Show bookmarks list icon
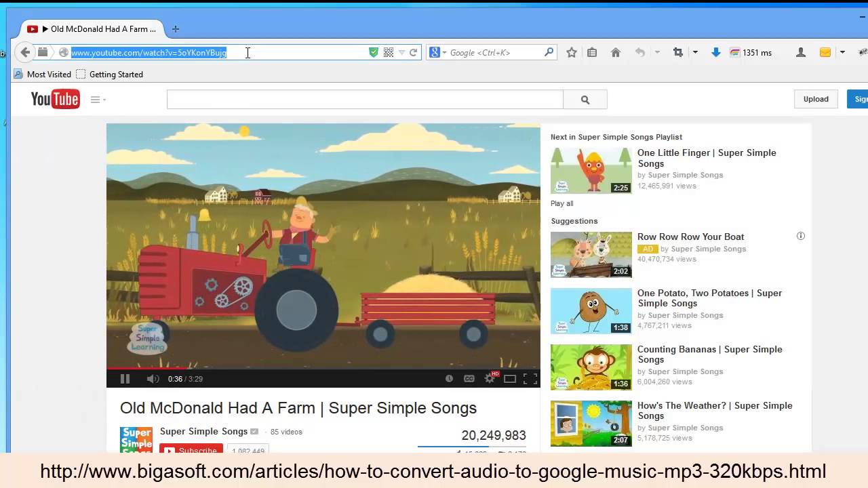The image size is (868, 488). (x=592, y=52)
